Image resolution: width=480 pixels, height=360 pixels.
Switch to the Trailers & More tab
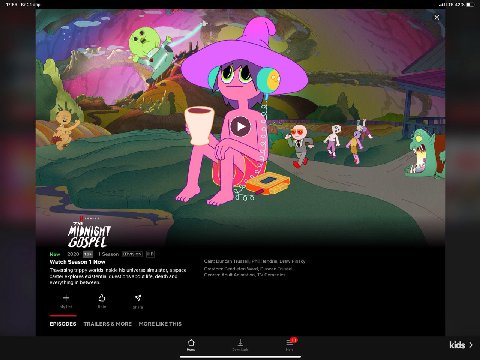pyautogui.click(x=108, y=324)
